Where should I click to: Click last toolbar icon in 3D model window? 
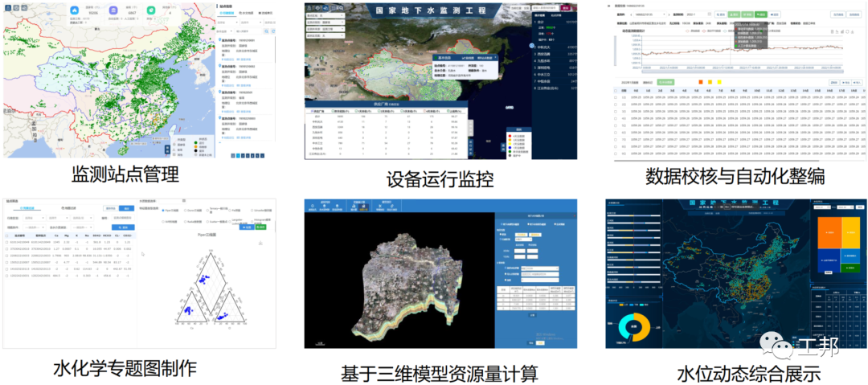[x=392, y=206]
